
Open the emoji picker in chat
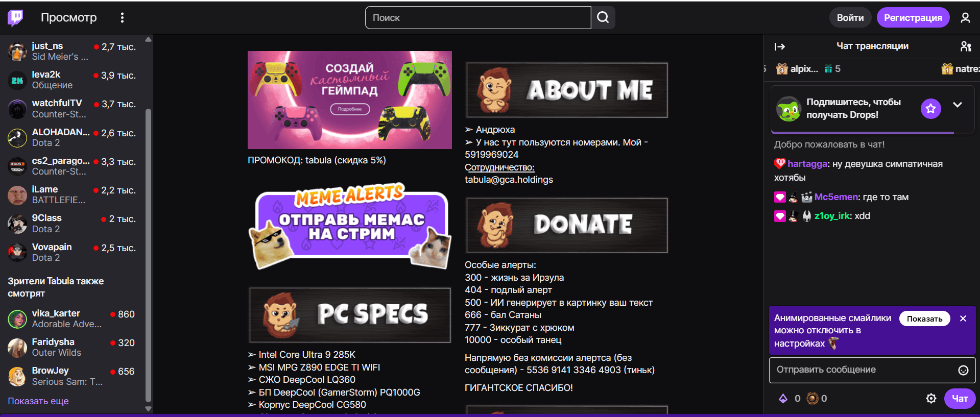(x=963, y=370)
